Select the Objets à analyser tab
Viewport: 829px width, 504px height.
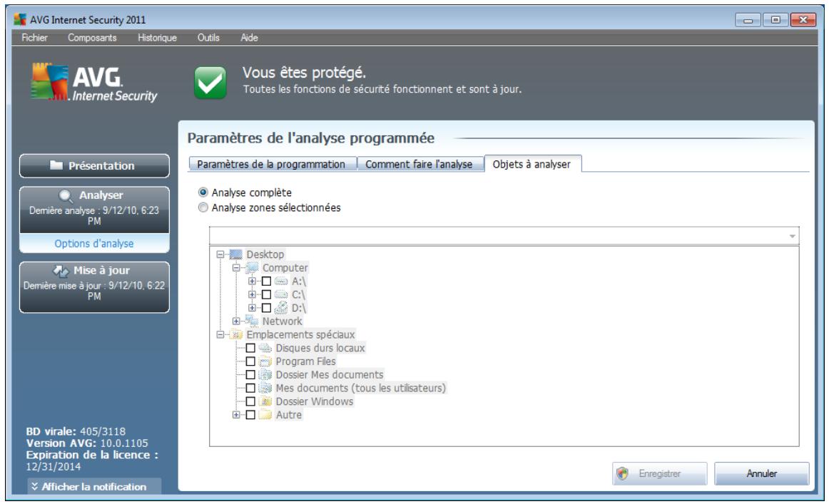pyautogui.click(x=532, y=164)
